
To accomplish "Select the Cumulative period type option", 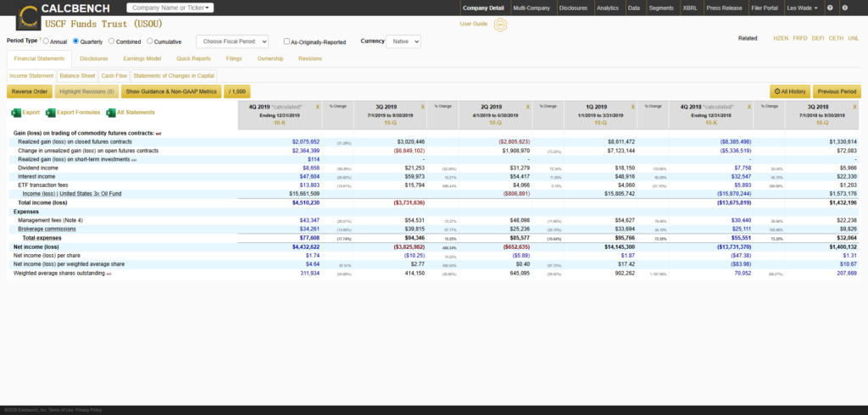I will coord(150,41).
